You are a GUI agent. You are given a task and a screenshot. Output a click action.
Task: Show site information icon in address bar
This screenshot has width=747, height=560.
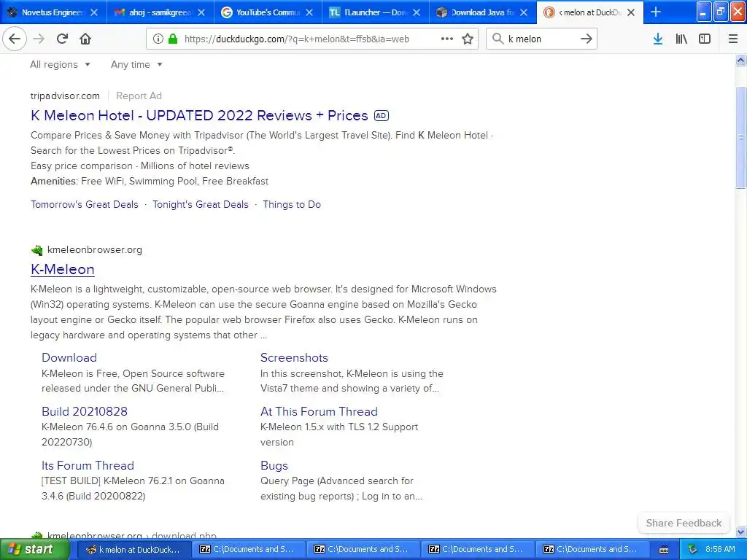pyautogui.click(x=158, y=39)
